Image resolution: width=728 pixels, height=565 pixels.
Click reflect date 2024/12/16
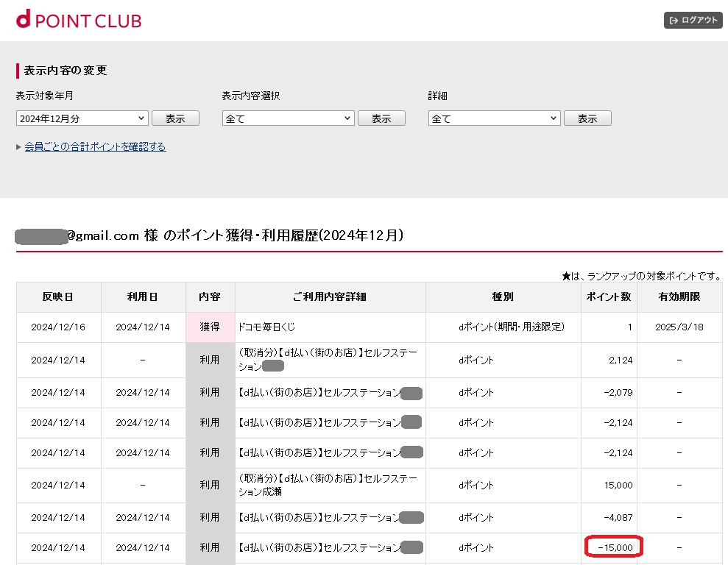(x=58, y=327)
